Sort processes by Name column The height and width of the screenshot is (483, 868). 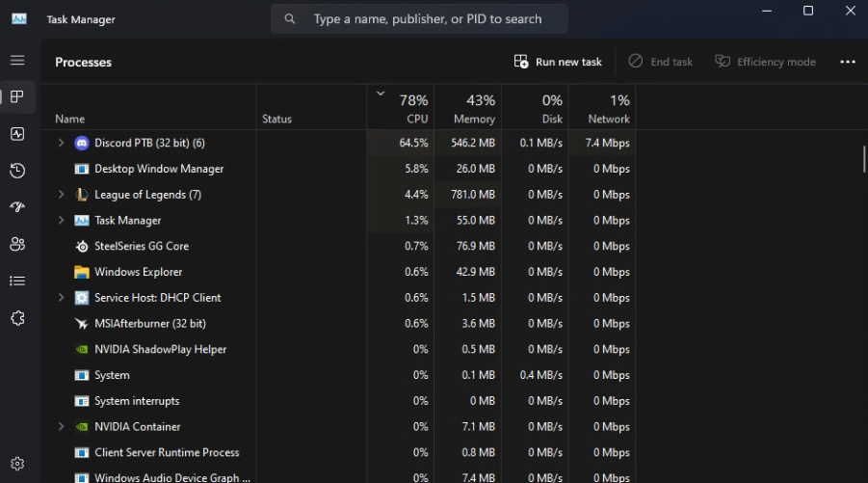[69, 120]
